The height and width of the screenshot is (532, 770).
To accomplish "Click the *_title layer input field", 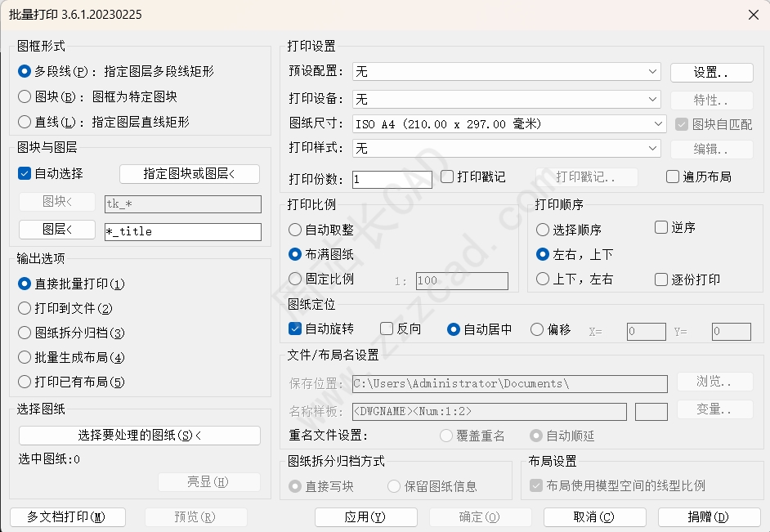I will (x=183, y=231).
